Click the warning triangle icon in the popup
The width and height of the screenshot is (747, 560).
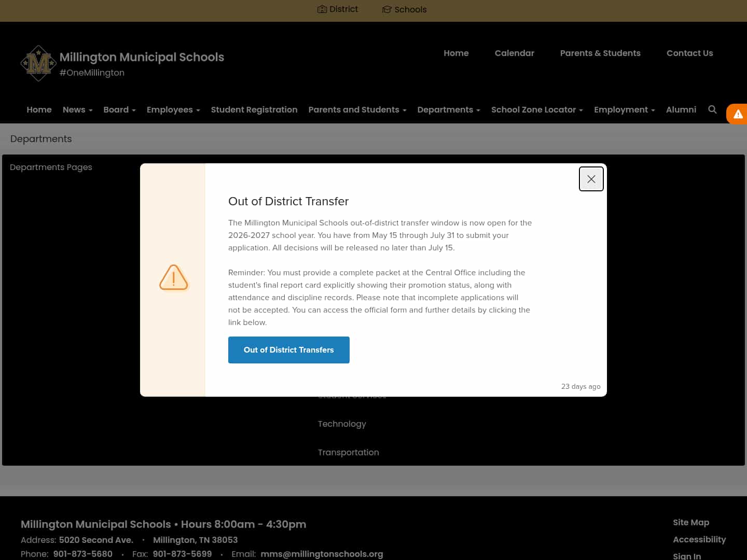click(x=173, y=277)
